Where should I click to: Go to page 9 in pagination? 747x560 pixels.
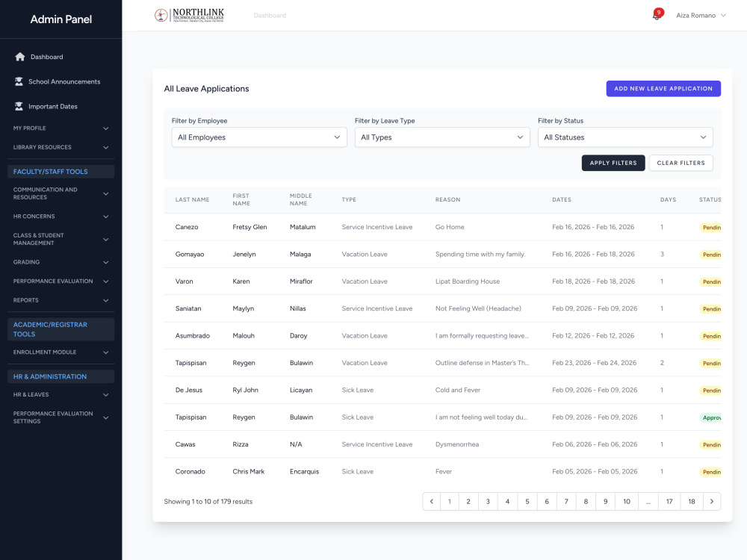click(605, 502)
